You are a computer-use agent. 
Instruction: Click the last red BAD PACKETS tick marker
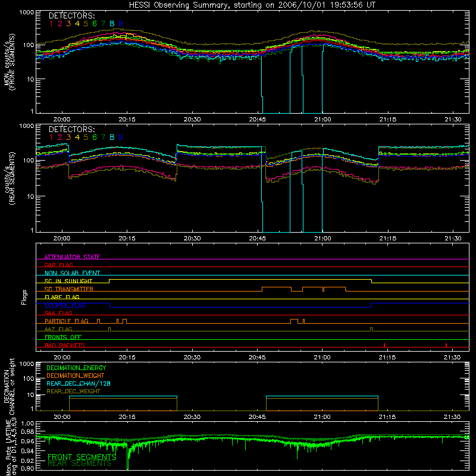pyautogui.click(x=446, y=345)
